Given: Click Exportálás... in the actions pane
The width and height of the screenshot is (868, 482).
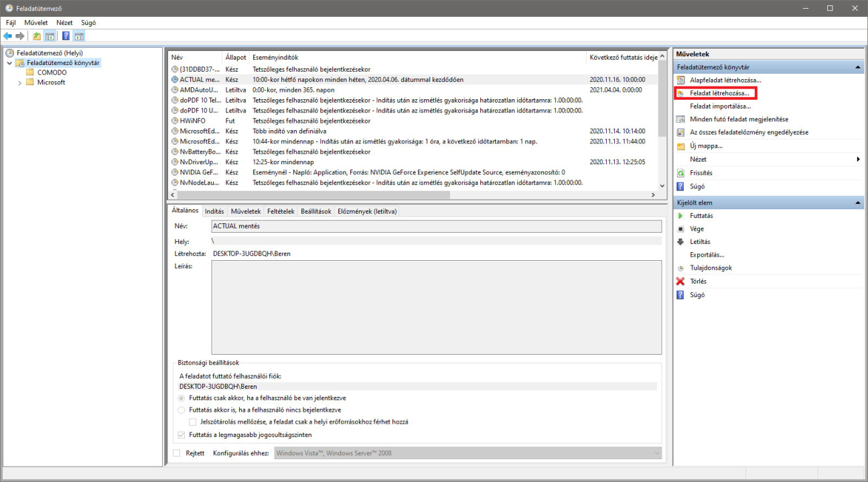Looking at the screenshot, I should tap(707, 255).
